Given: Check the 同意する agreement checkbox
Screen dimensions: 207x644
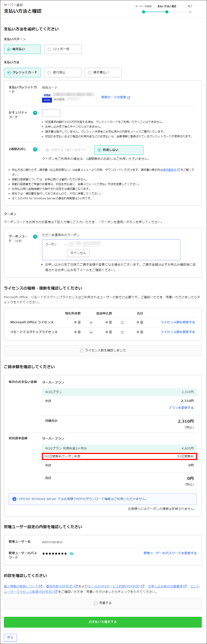Looking at the screenshot, I should click(96, 603).
